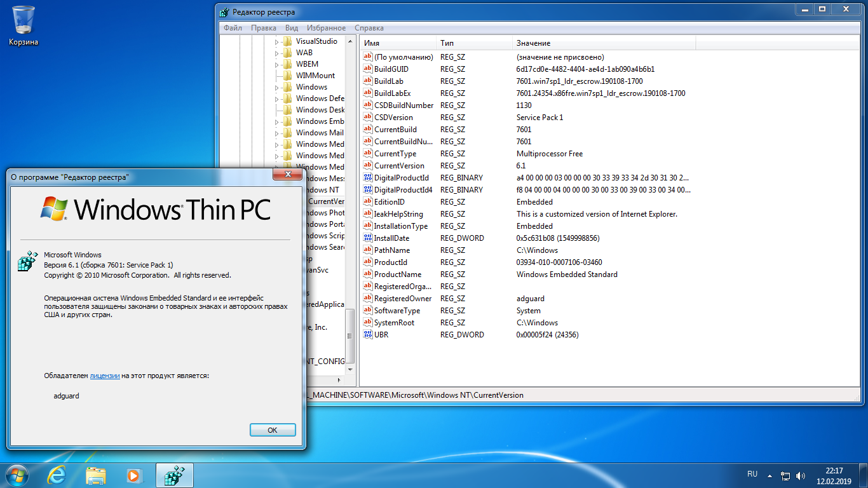Click the BuildLab string value icon

[367, 81]
